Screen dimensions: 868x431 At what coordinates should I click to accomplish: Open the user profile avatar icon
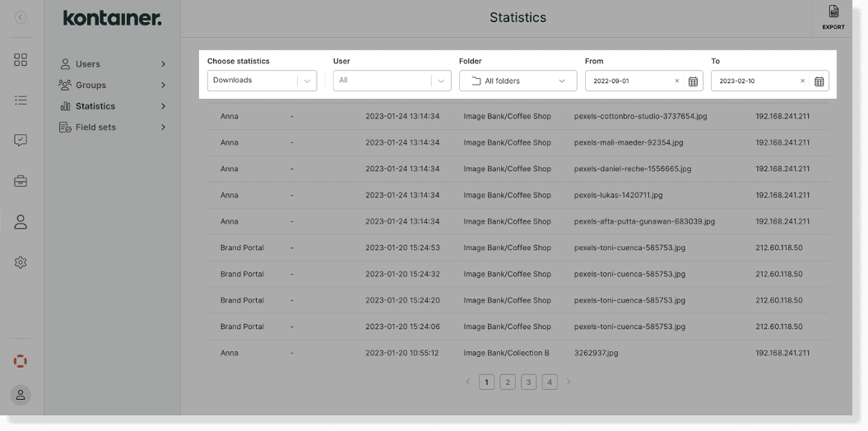(21, 395)
